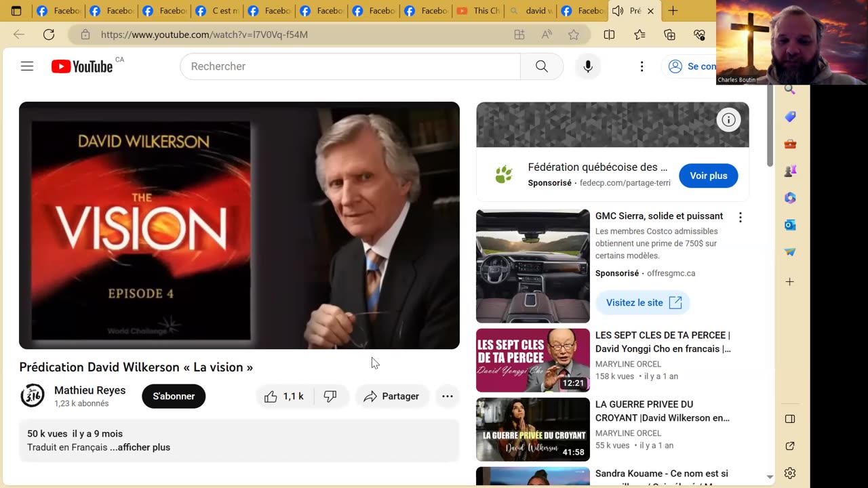The height and width of the screenshot is (488, 868).
Task: Close the active Prédication tab
Action: point(651,11)
